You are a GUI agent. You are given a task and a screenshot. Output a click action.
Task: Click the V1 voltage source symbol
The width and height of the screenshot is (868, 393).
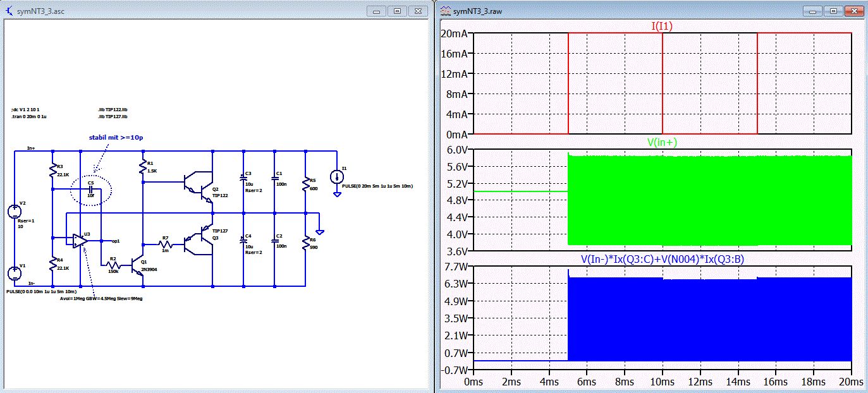pos(14,273)
